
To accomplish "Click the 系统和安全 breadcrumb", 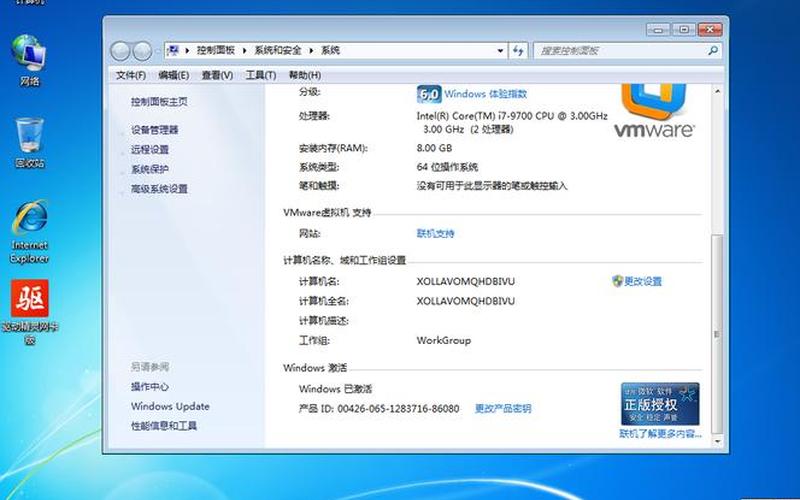I will 278,51.
